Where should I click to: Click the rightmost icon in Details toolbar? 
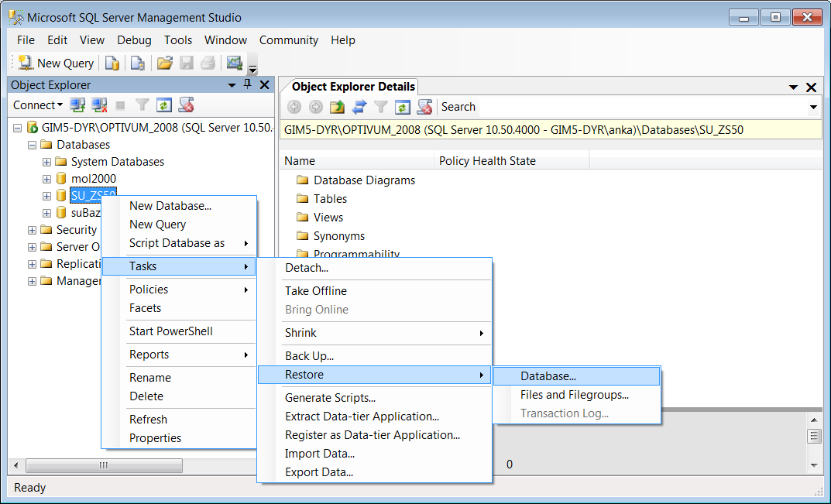[424, 107]
